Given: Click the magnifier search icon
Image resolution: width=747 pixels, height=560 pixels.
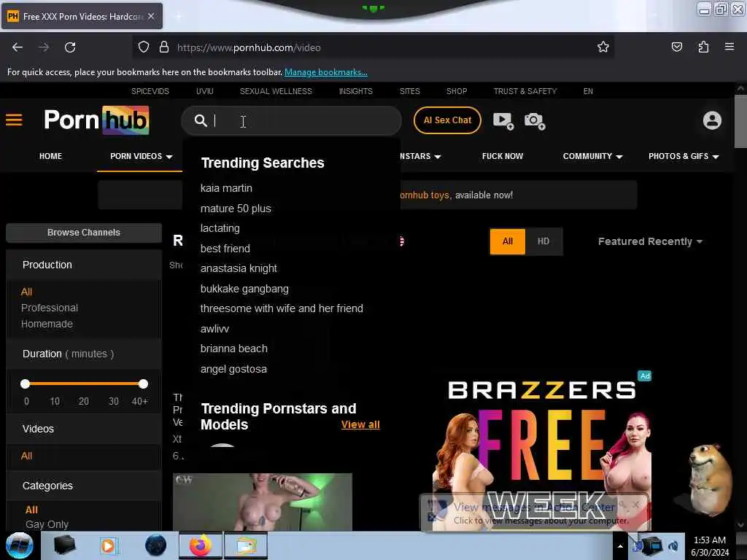Looking at the screenshot, I should (201, 120).
